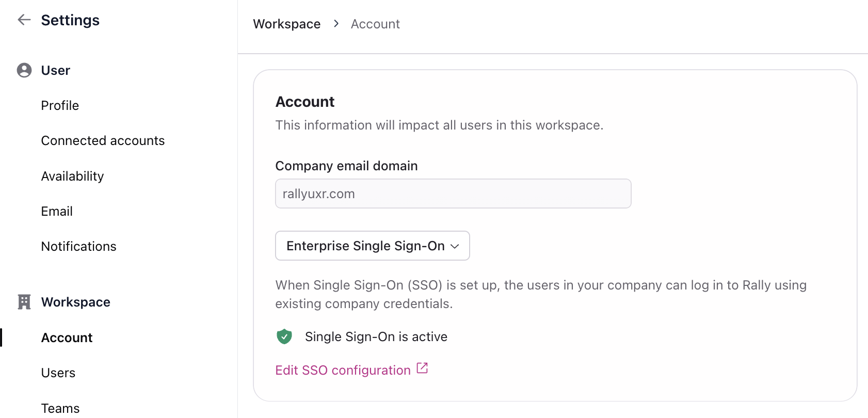
Task: Navigate to Notifications settings
Action: pyautogui.click(x=78, y=246)
